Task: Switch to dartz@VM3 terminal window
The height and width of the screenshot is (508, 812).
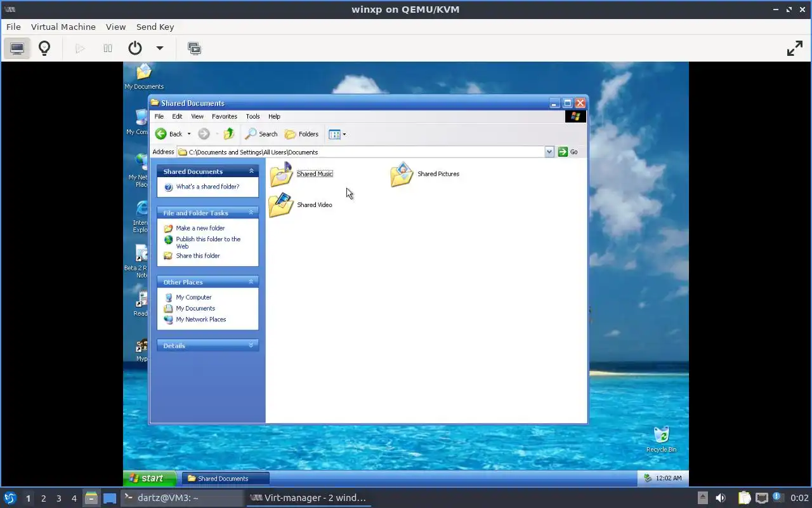Action: [x=181, y=498]
